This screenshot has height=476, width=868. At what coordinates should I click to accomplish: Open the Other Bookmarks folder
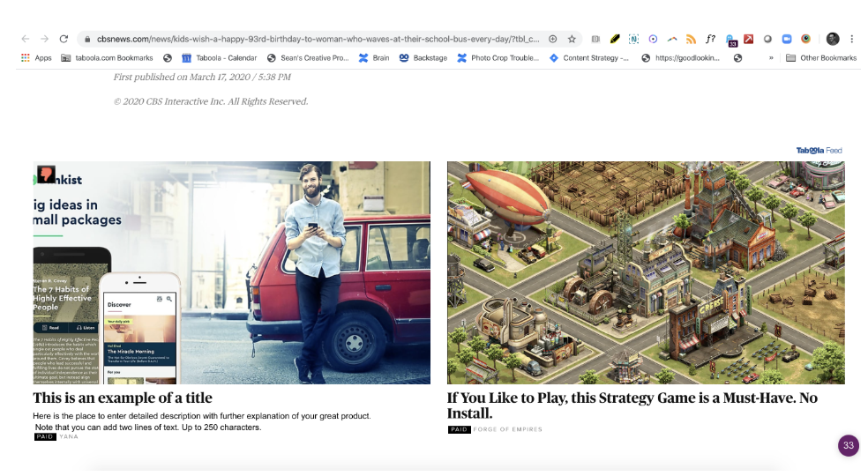point(821,57)
